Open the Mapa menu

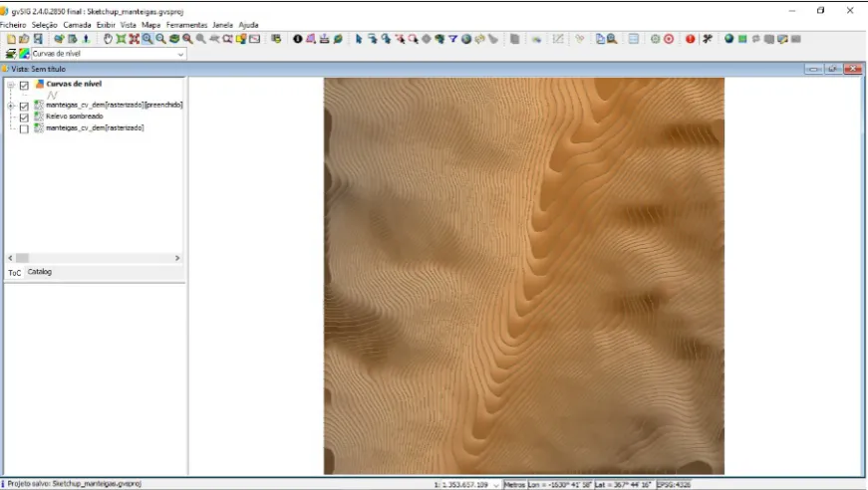(151, 25)
